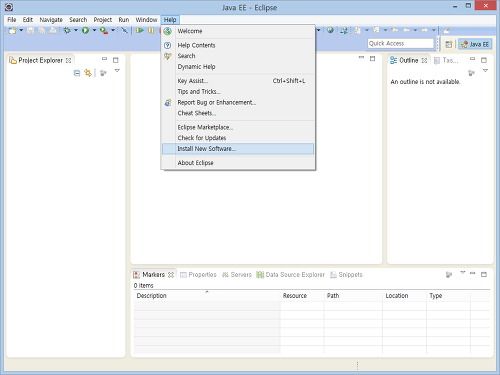This screenshot has height=375, width=500.
Task: Switch to the Servers tab
Action: point(237,275)
